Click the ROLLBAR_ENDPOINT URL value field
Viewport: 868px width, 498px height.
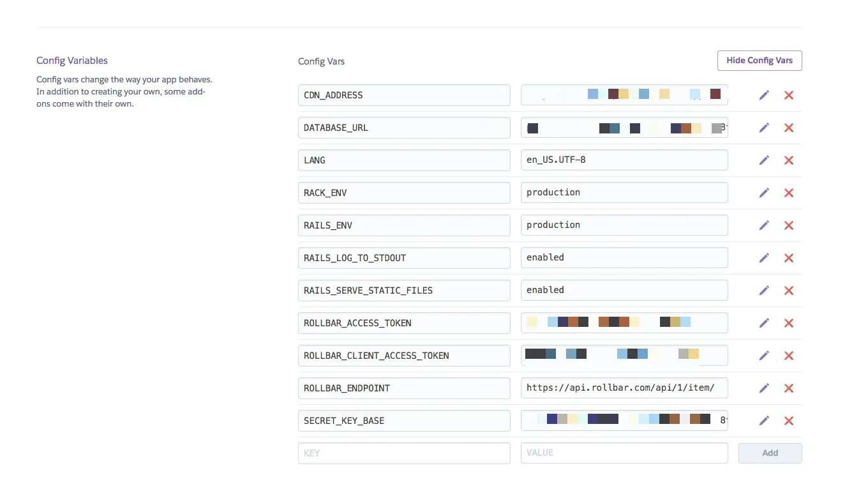pos(624,388)
